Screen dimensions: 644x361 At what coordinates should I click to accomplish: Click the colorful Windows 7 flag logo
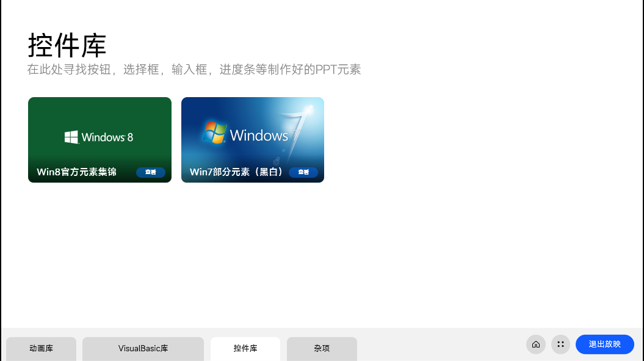click(214, 132)
